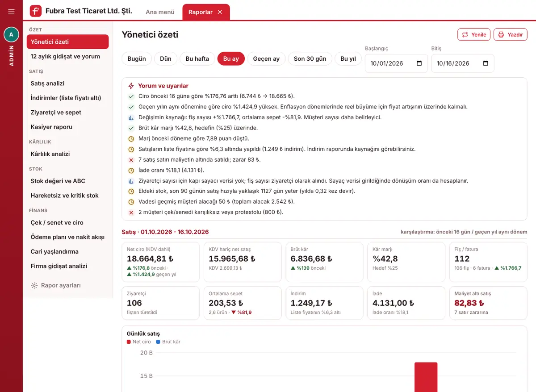Switch to the Ana menü tab
Image resolution: width=536 pixels, height=392 pixels.
click(160, 12)
